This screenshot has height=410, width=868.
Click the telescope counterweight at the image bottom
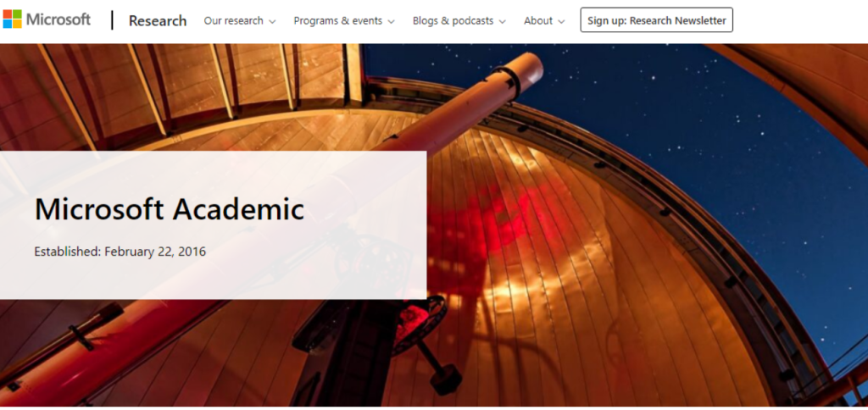click(x=446, y=379)
